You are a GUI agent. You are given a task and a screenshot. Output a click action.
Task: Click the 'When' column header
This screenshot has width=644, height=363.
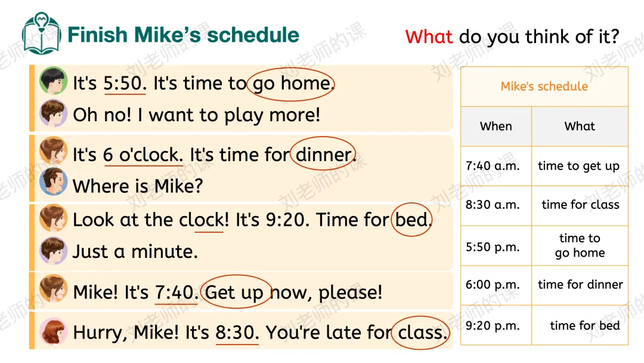click(x=496, y=126)
